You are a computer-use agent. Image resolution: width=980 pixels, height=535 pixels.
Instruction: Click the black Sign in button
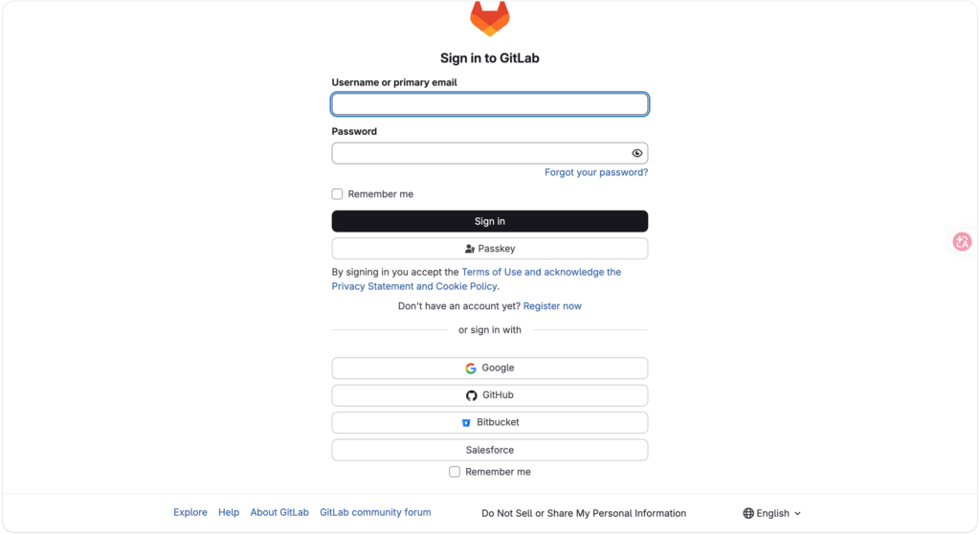pyautogui.click(x=489, y=221)
